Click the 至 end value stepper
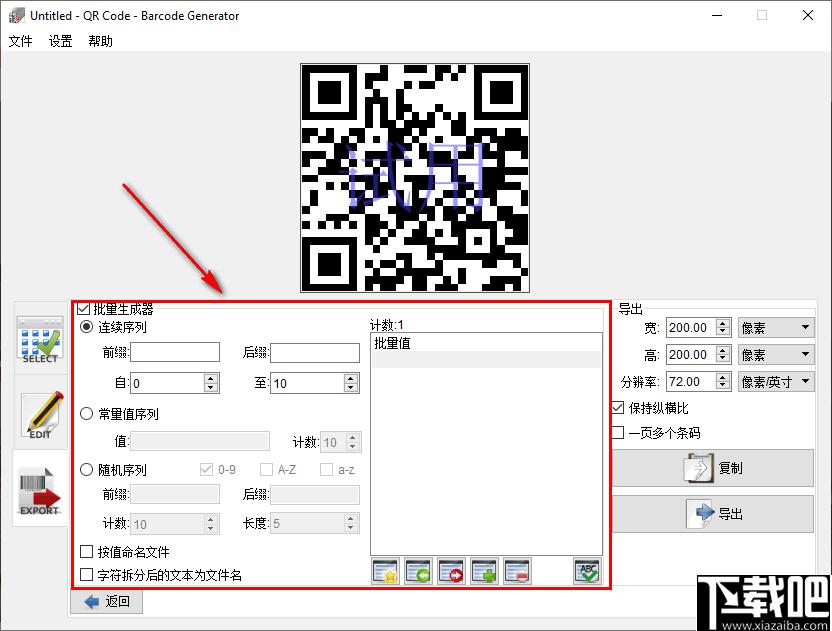Viewport: 832px width, 631px height. pyautogui.click(x=351, y=383)
